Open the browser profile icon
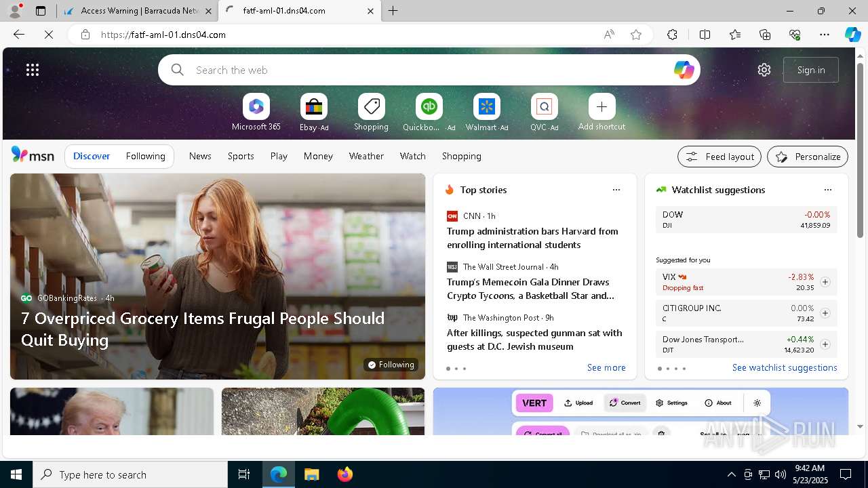The image size is (868, 488). (15, 11)
